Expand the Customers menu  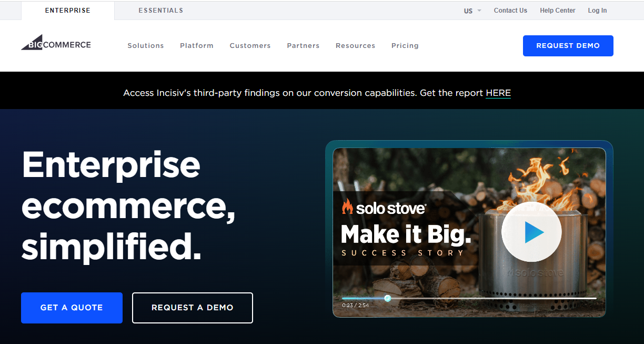coord(250,46)
